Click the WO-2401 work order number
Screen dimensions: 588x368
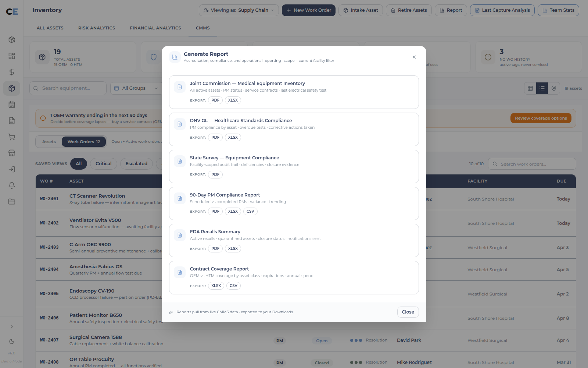pos(49,199)
